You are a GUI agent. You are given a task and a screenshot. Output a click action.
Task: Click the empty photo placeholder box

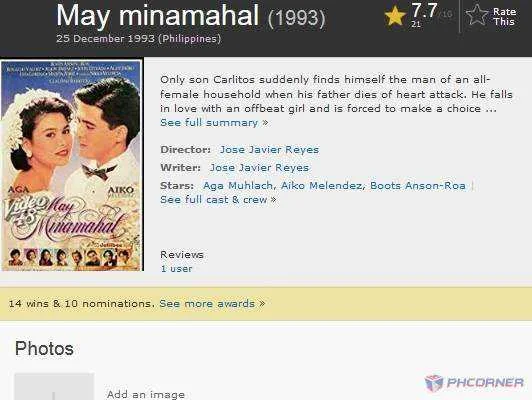pos(54,386)
